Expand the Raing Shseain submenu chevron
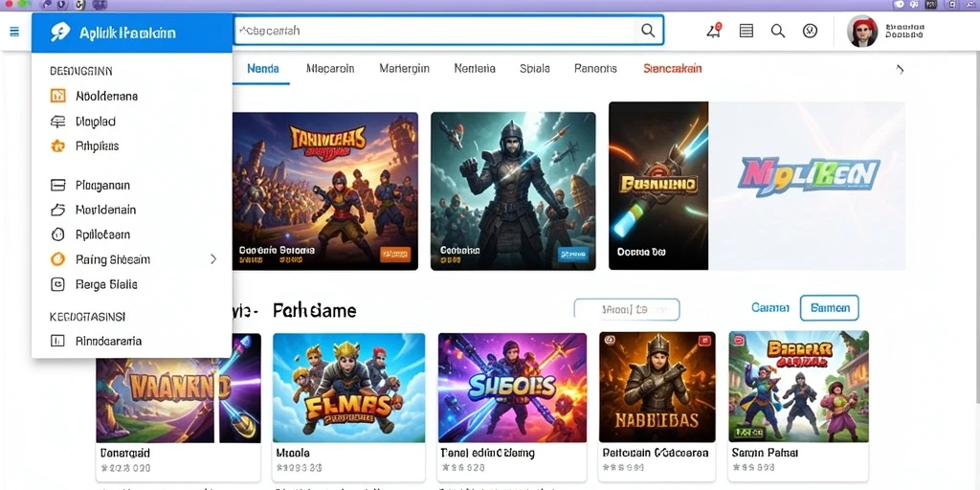980x490 pixels. pos(213,258)
